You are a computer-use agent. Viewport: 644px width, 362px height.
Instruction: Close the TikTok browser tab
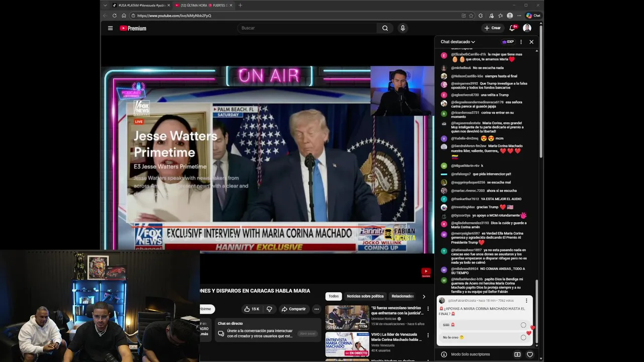pyautogui.click(x=169, y=5)
